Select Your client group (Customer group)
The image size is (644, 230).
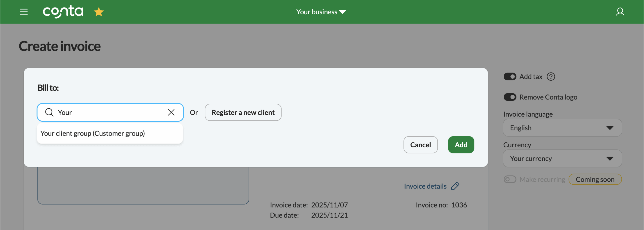[93, 133]
